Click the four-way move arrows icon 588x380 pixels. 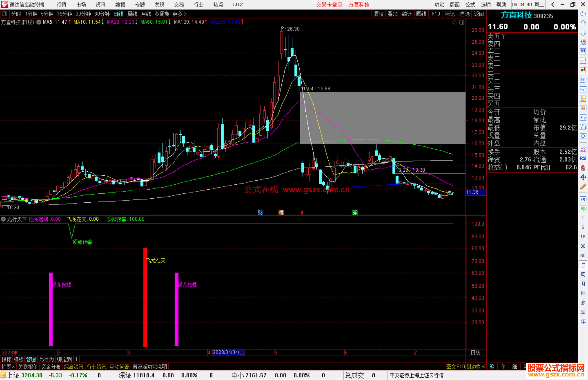coord(583,177)
